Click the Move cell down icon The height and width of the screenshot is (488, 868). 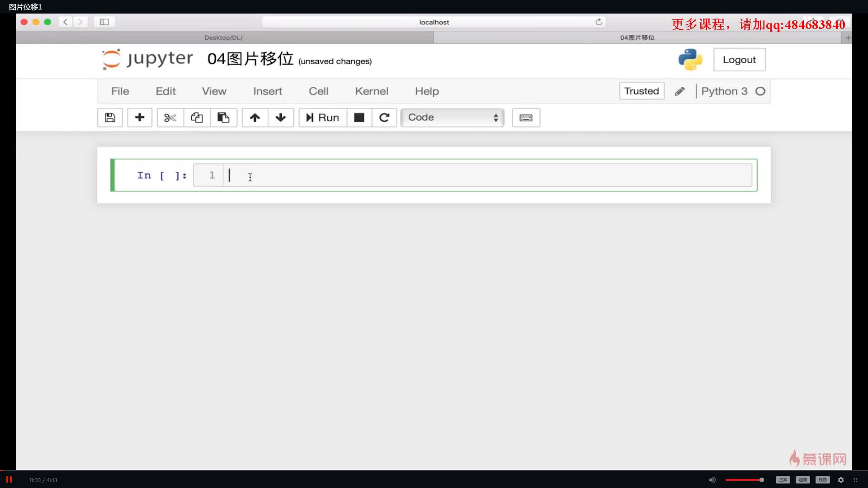[x=280, y=117]
